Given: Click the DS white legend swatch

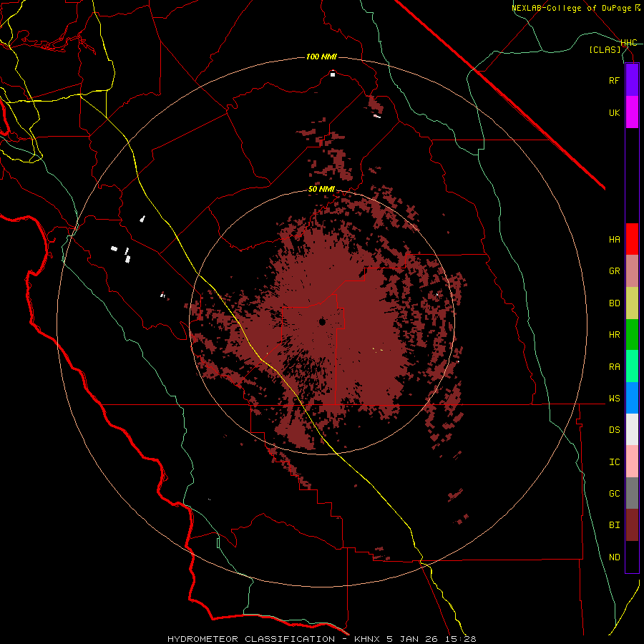Looking at the screenshot, I should [x=632, y=429].
